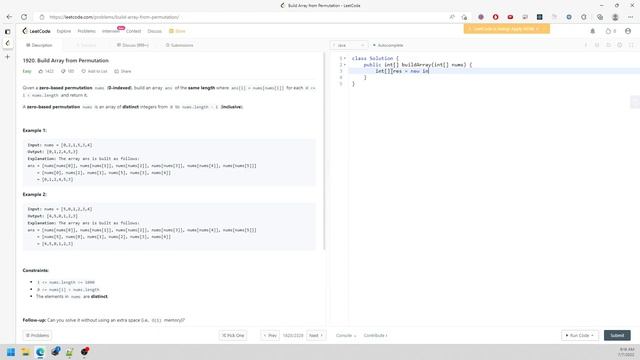Viewport: 640px width, 360px height.
Task: Open the red recorder app in taskbar
Action: click(x=84, y=352)
